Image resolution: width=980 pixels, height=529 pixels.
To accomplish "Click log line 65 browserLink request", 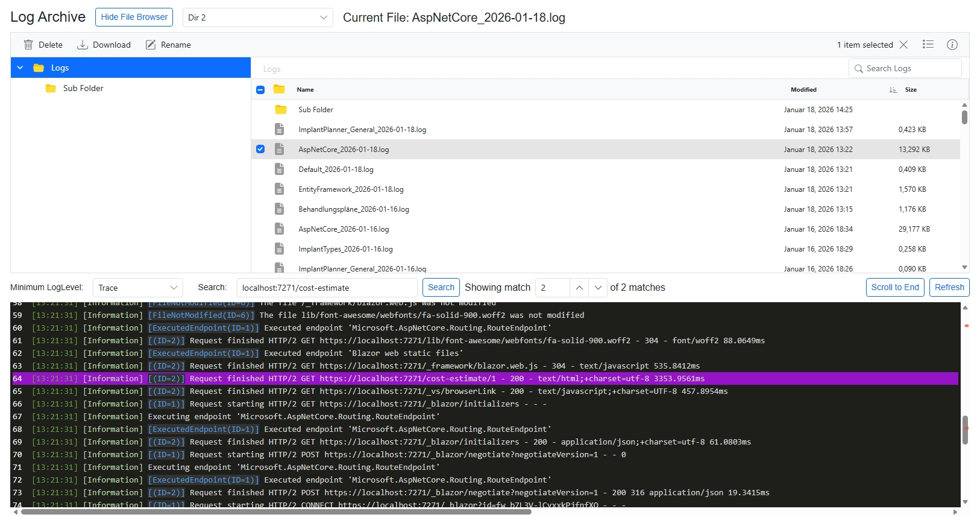I will coord(485,391).
